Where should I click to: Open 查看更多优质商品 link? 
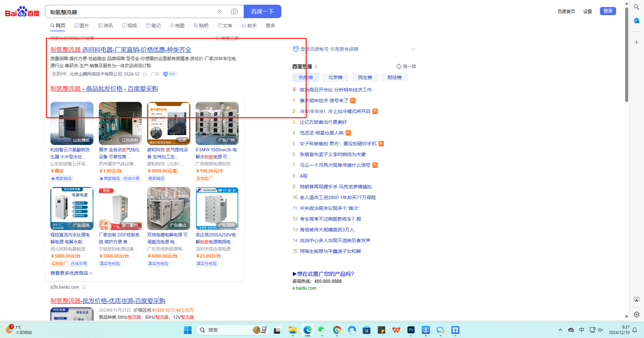pos(71,273)
